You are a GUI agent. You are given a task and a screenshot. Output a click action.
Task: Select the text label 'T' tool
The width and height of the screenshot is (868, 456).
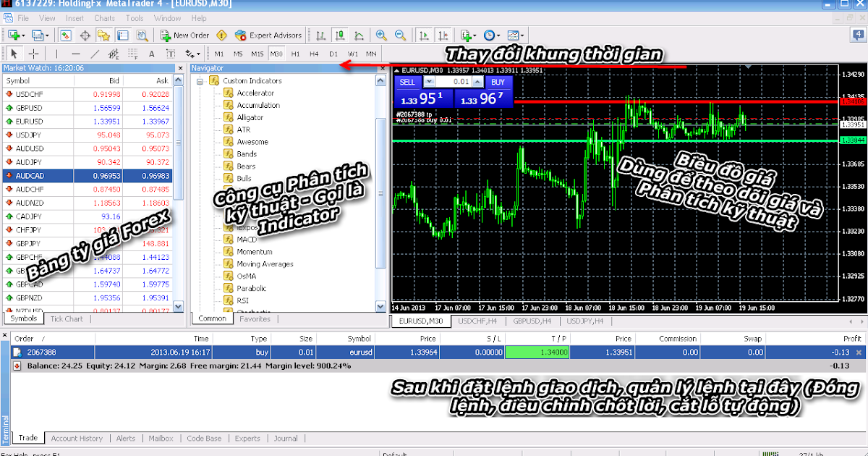point(171,54)
